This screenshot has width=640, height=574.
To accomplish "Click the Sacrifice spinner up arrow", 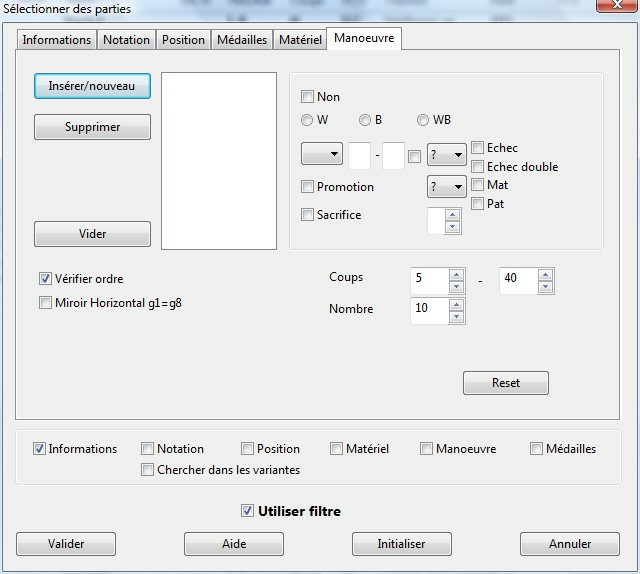I will point(452,215).
